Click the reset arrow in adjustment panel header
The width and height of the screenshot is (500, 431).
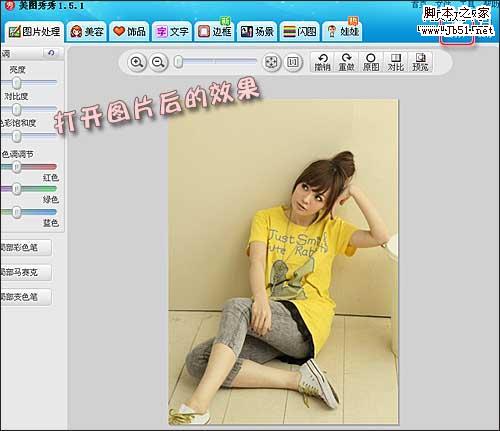coord(51,53)
